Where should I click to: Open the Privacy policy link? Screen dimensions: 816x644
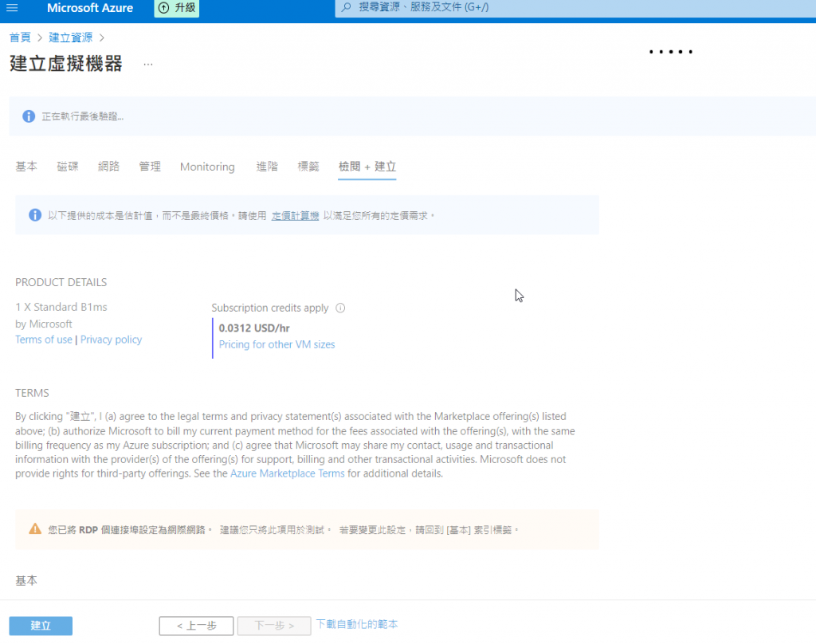111,340
